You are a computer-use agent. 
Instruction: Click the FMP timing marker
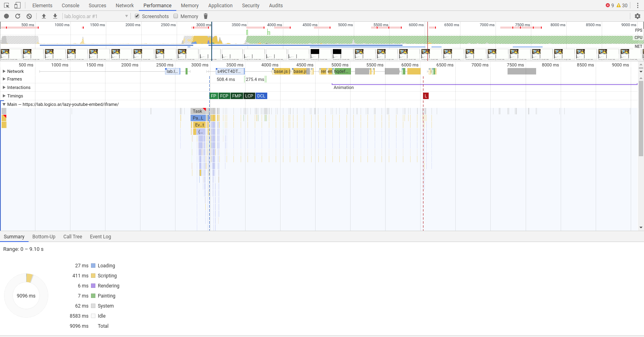pyautogui.click(x=237, y=96)
